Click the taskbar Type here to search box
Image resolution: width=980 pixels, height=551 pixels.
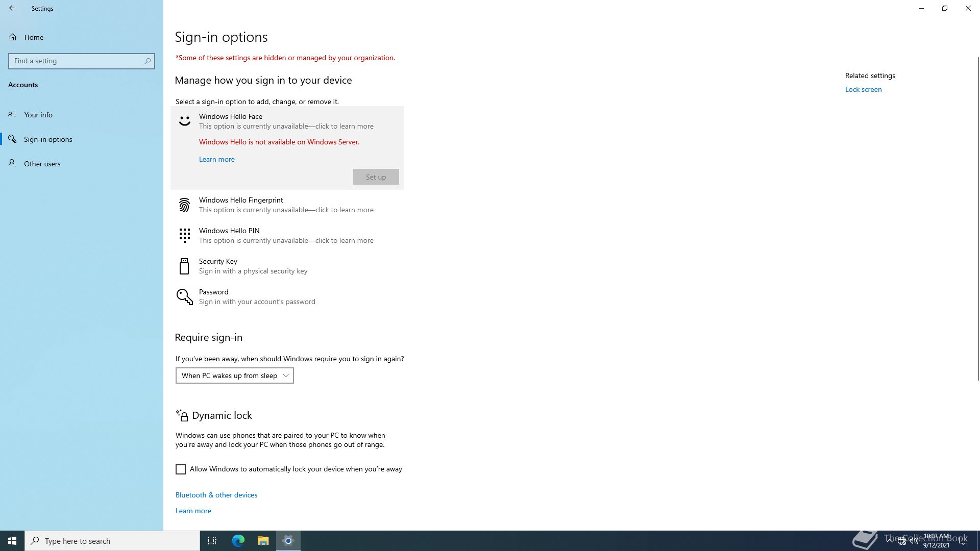coord(112,541)
